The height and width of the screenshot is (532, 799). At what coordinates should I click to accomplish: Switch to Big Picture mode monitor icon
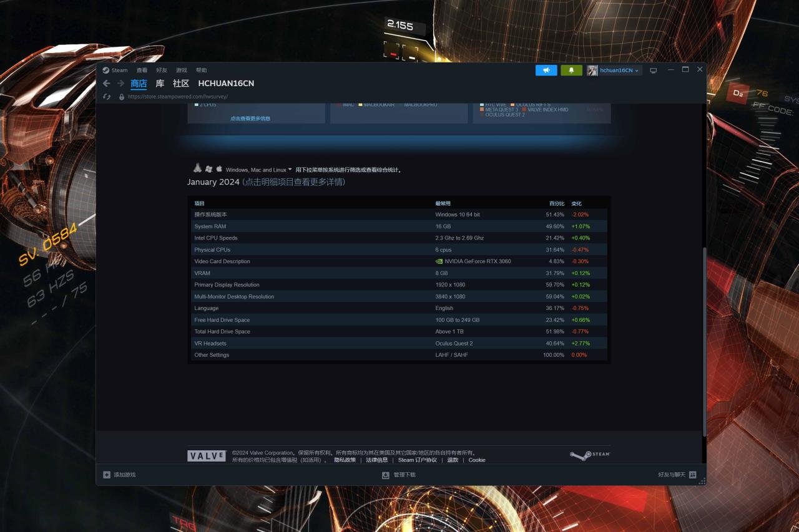pyautogui.click(x=654, y=70)
